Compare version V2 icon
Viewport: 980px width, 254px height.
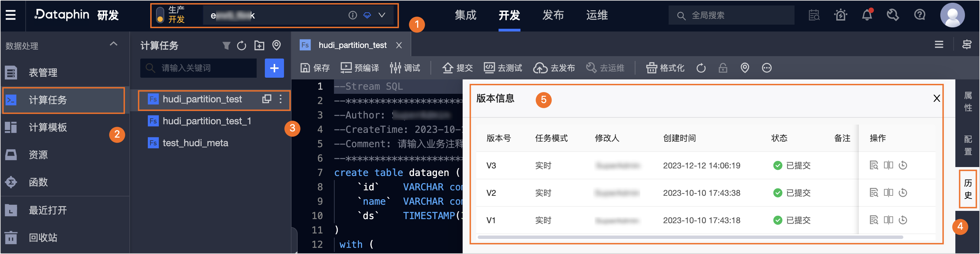(x=888, y=193)
